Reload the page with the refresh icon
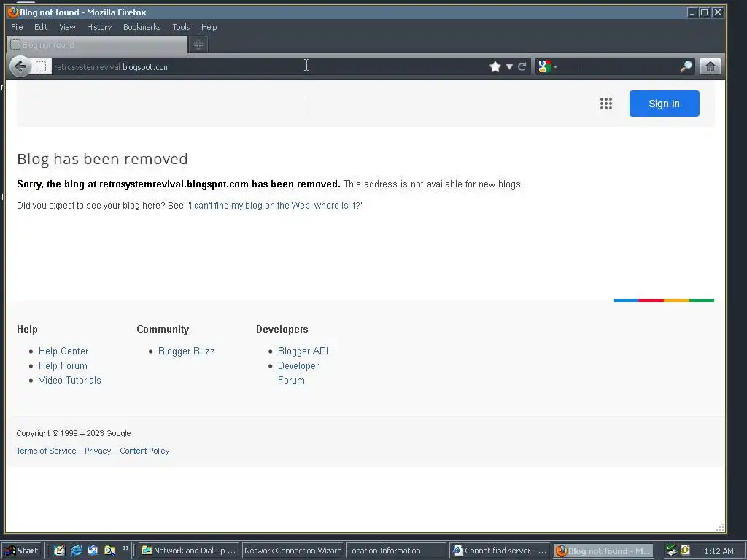Image resolution: width=747 pixels, height=560 pixels. click(522, 66)
